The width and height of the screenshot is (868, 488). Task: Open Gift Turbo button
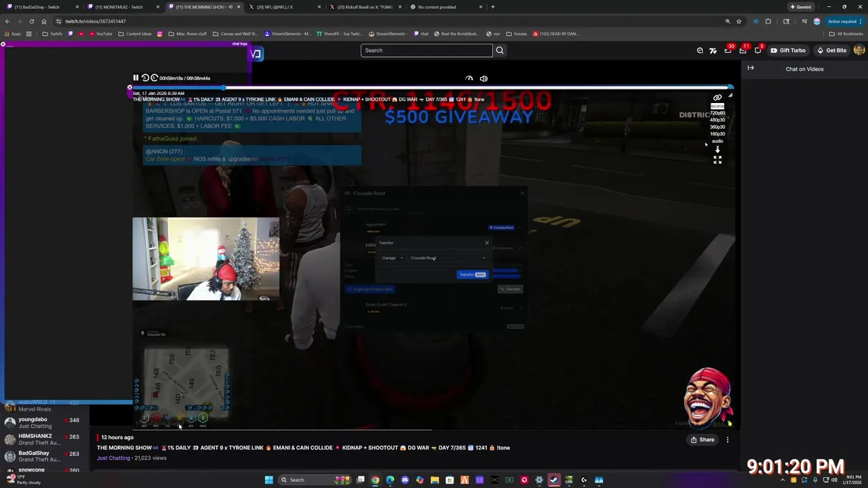click(x=788, y=50)
